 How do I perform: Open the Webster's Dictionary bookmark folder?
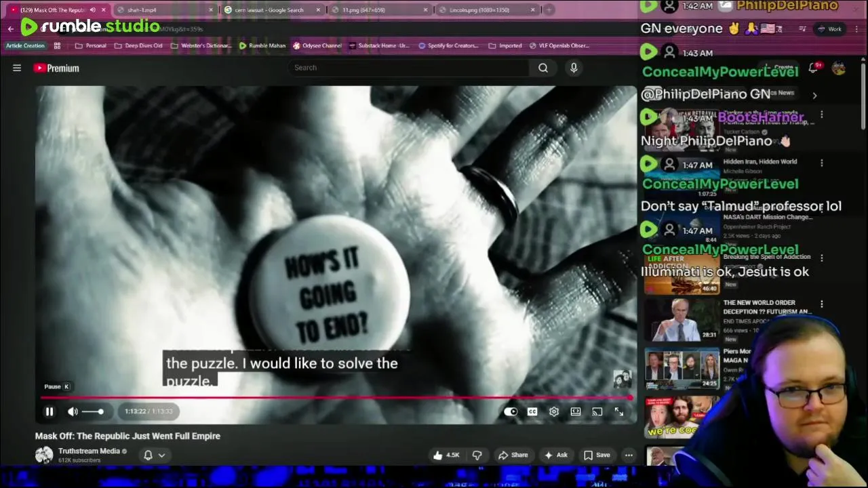click(x=201, y=46)
